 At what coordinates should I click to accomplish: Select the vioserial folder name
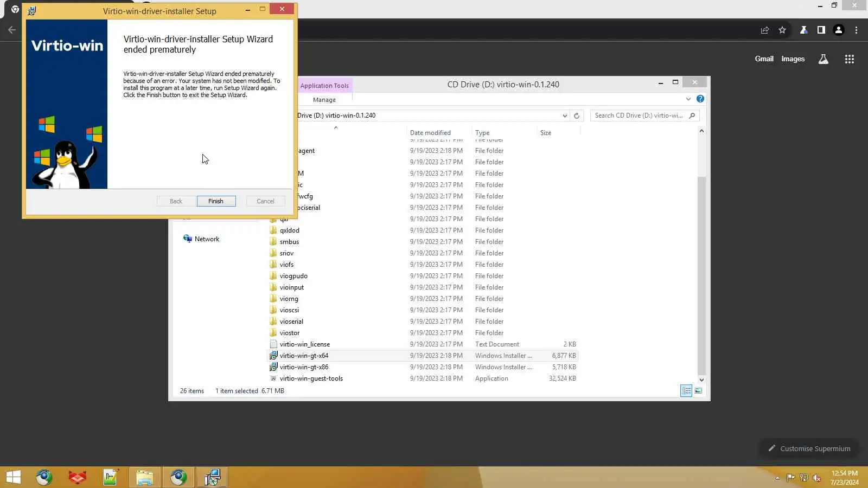click(x=291, y=322)
